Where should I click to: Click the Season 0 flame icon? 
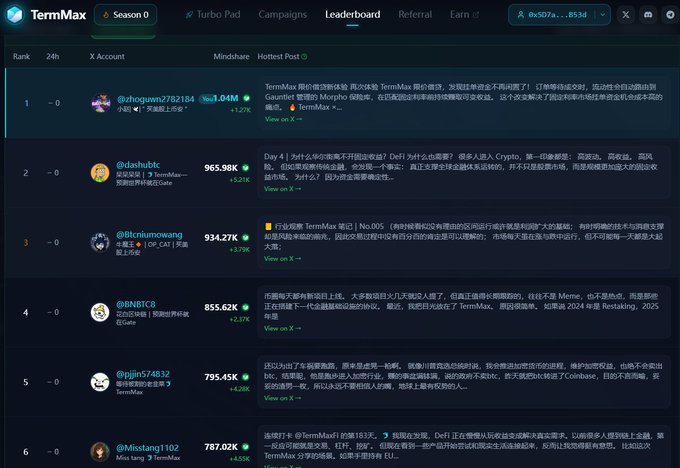point(106,15)
